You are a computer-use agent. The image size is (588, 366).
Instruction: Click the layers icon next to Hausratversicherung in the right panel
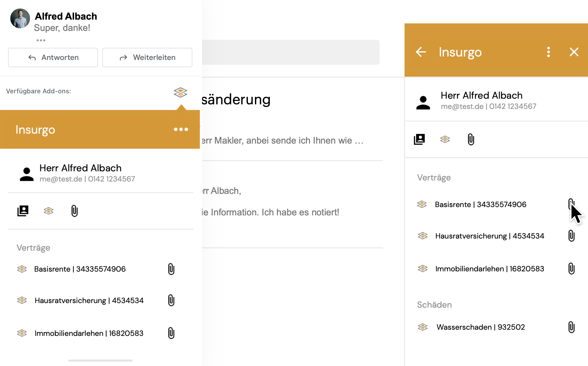(x=423, y=236)
